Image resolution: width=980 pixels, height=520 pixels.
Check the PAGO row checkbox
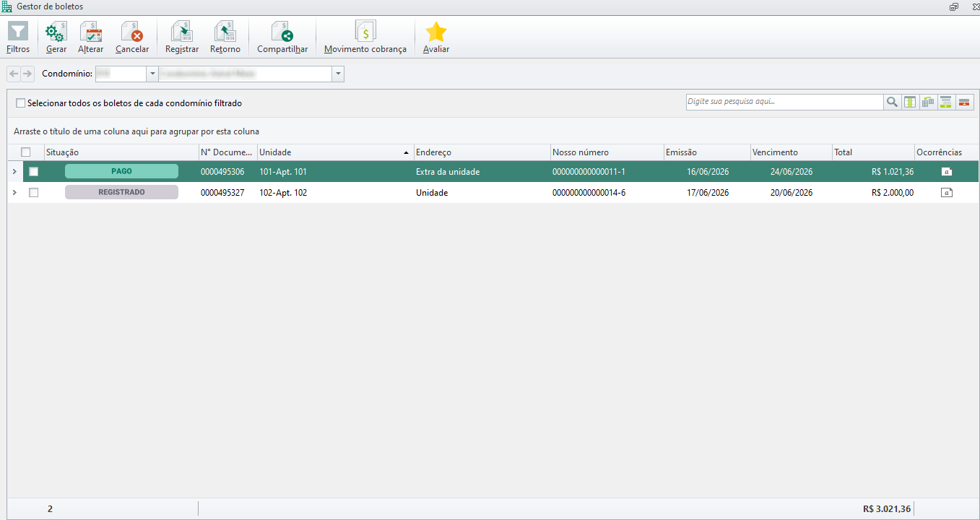(x=33, y=172)
